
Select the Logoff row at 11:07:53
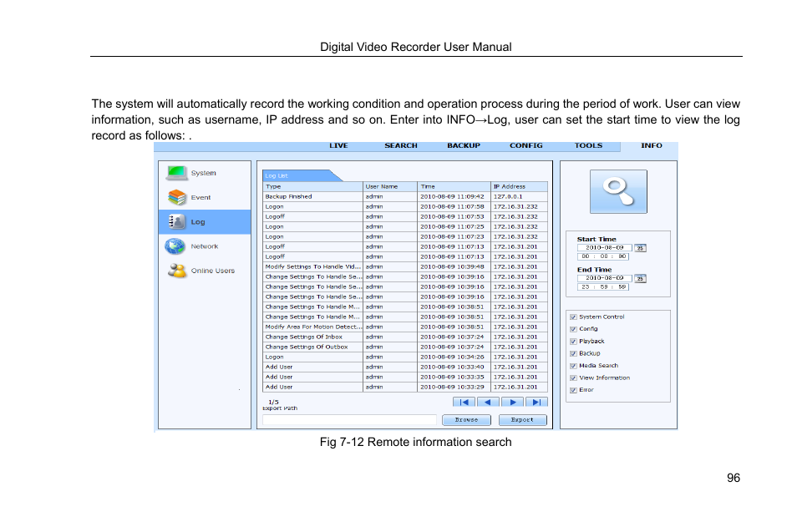405,217
